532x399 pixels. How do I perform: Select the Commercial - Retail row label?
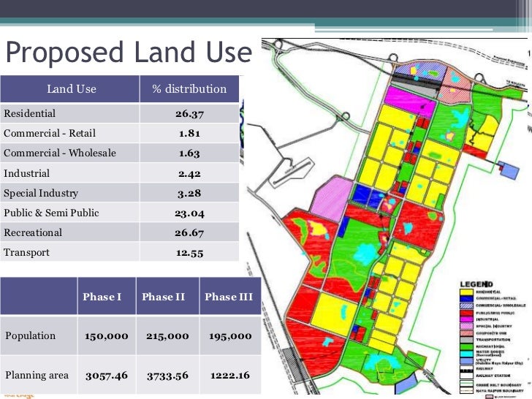tap(50, 133)
